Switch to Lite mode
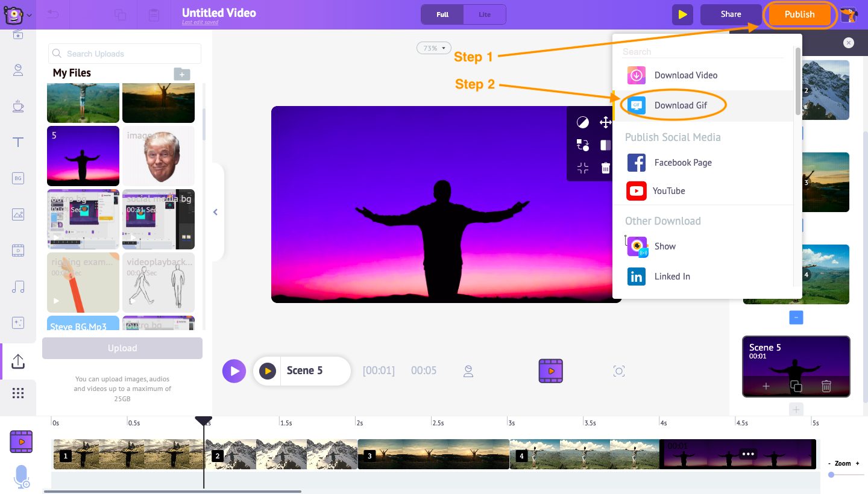 [485, 14]
